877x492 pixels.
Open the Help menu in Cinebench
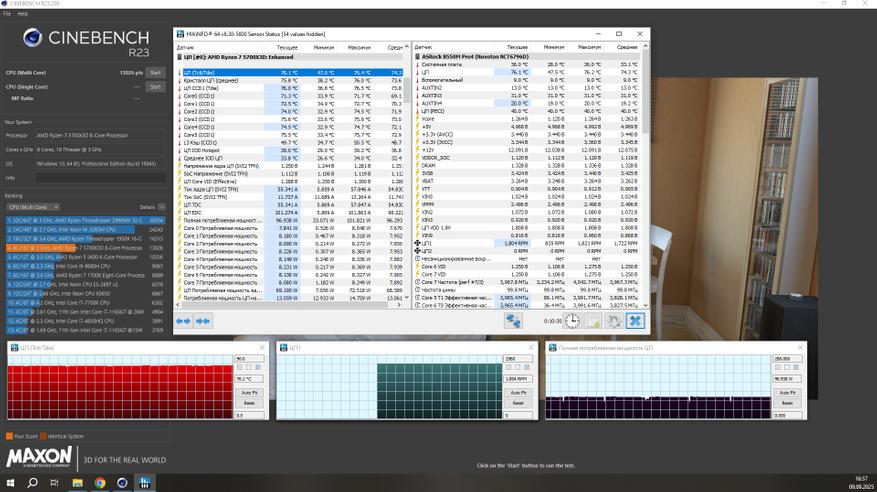point(22,14)
